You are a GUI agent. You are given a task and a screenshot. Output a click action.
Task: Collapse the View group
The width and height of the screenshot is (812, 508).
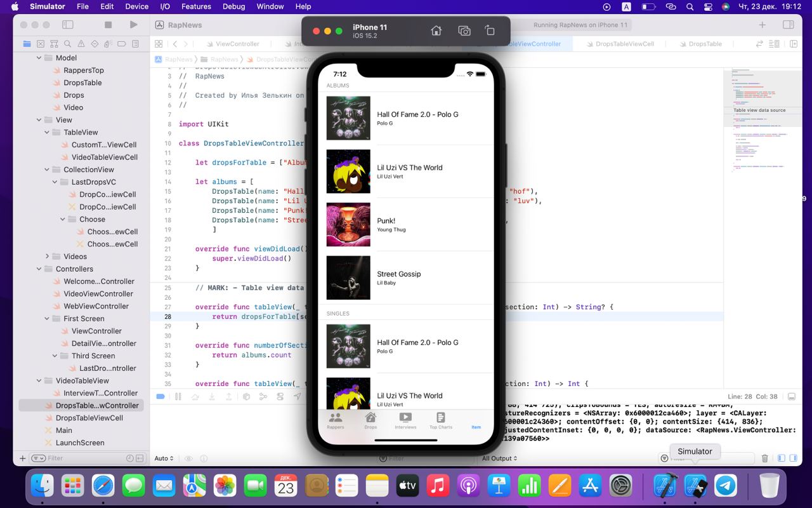(x=39, y=120)
